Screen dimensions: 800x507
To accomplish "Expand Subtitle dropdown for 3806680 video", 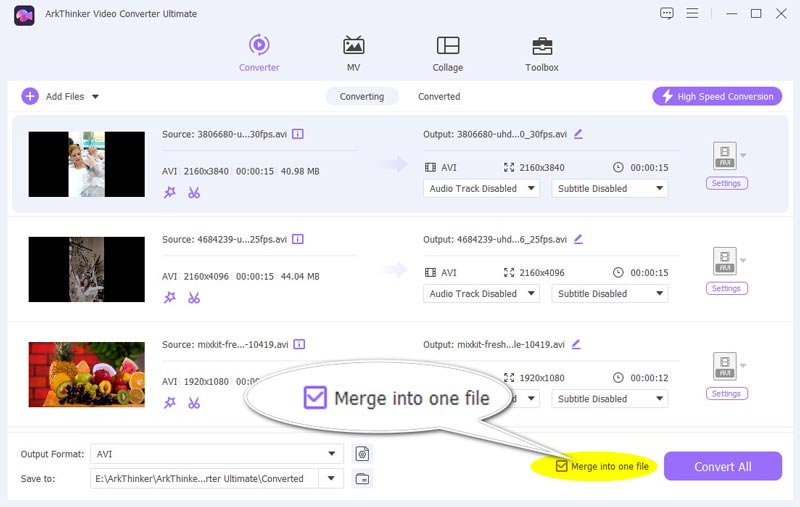I will tap(609, 188).
